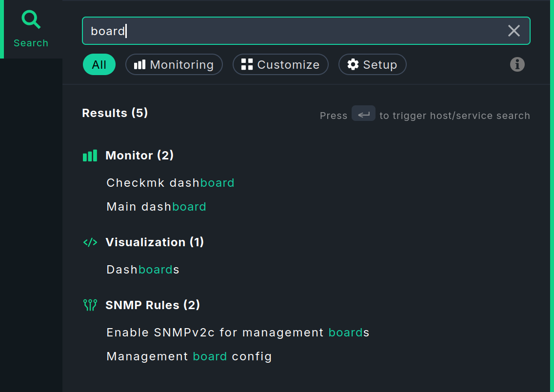Clear the search field with X icon
The height and width of the screenshot is (392, 554).
(x=514, y=31)
